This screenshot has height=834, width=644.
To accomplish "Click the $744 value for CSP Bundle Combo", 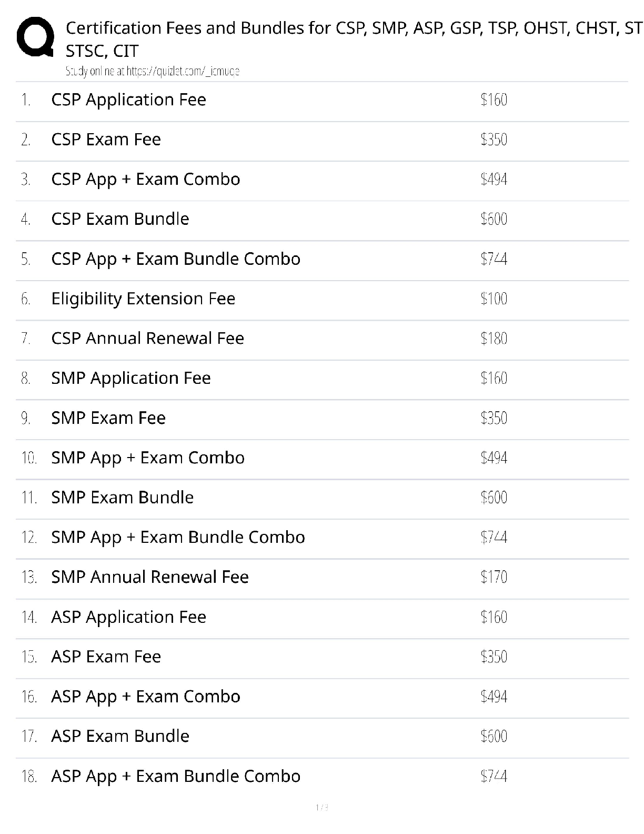I will point(494,259).
